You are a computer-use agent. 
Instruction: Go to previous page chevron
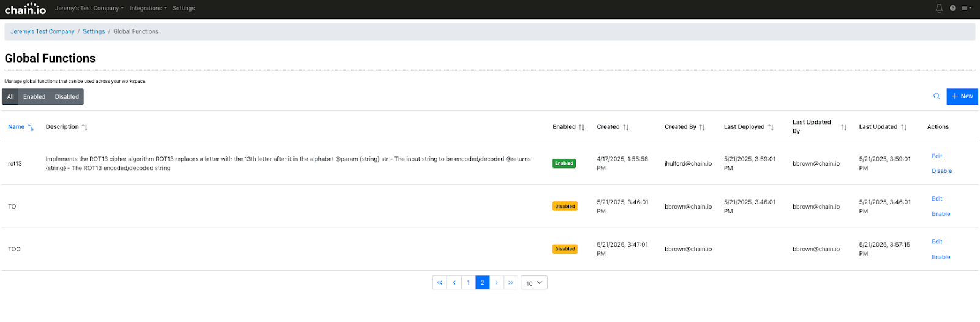tap(454, 283)
